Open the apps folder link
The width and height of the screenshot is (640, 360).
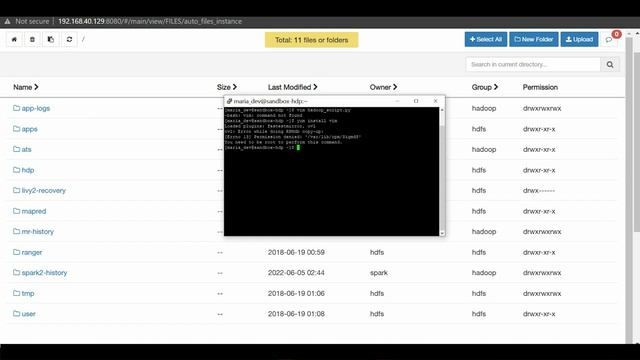(29, 129)
